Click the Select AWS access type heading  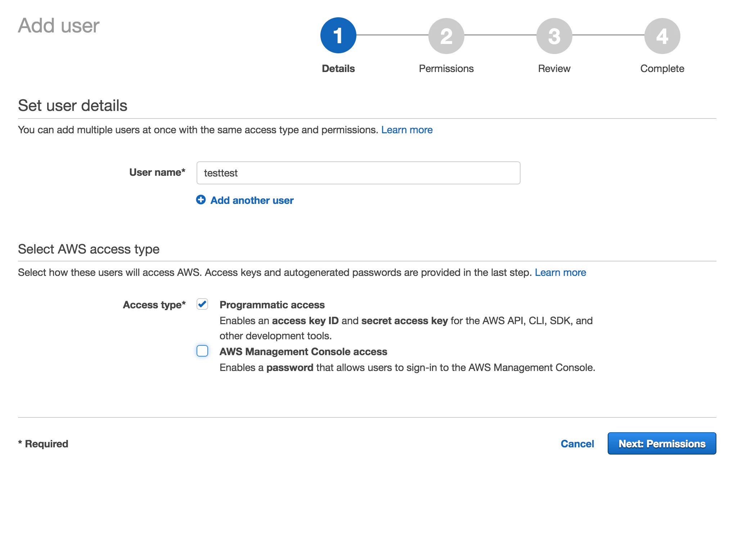(89, 249)
